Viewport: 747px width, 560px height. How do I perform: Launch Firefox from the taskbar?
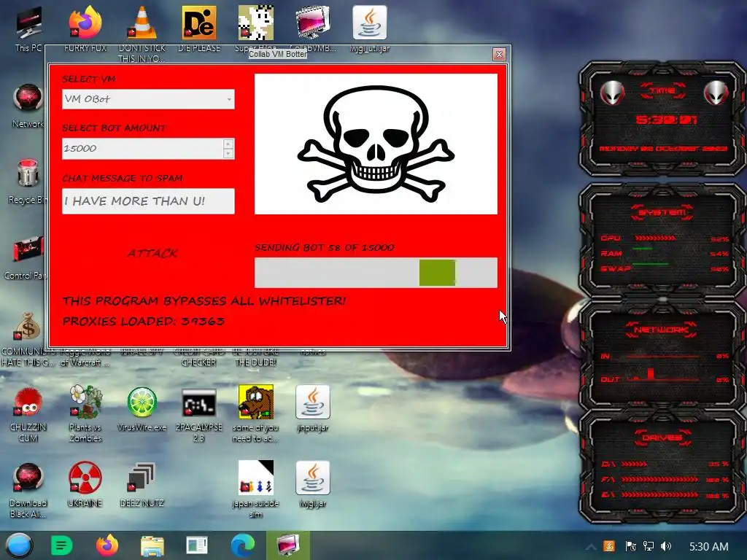[107, 545]
